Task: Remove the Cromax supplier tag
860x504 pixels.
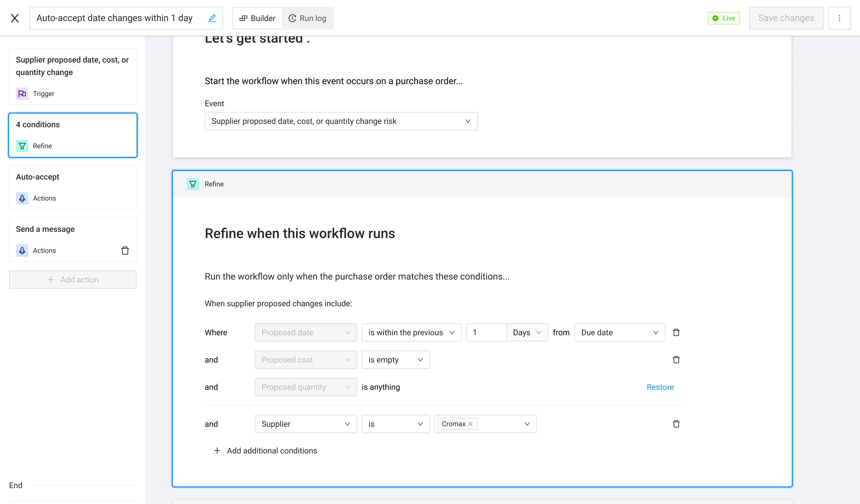Action: coord(470,424)
